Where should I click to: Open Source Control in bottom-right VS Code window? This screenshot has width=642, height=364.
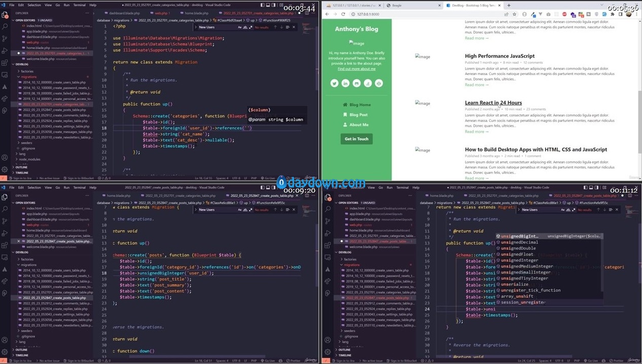(327, 221)
